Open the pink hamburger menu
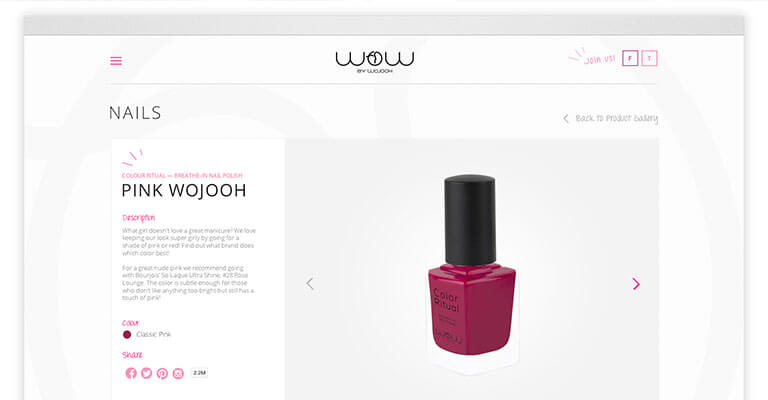The height and width of the screenshot is (400, 768). point(116,61)
